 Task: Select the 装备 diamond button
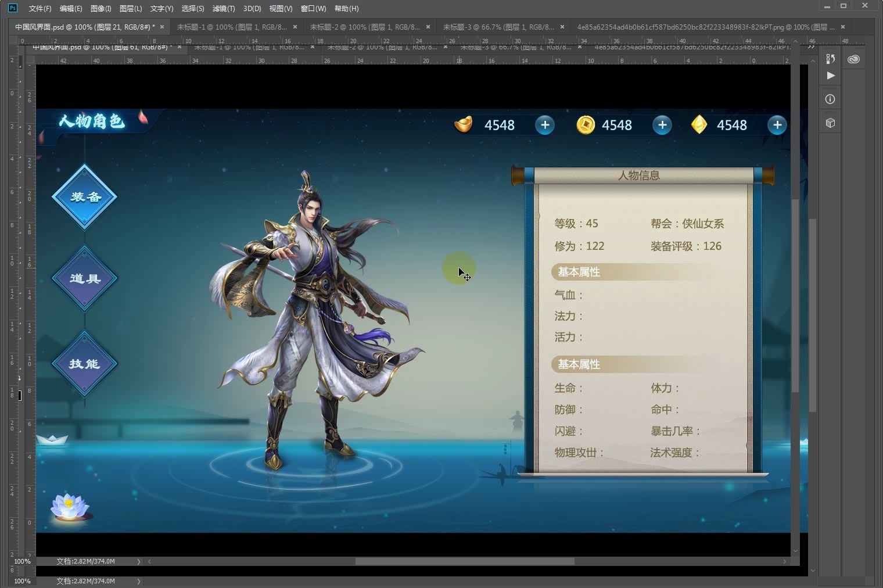pos(85,196)
